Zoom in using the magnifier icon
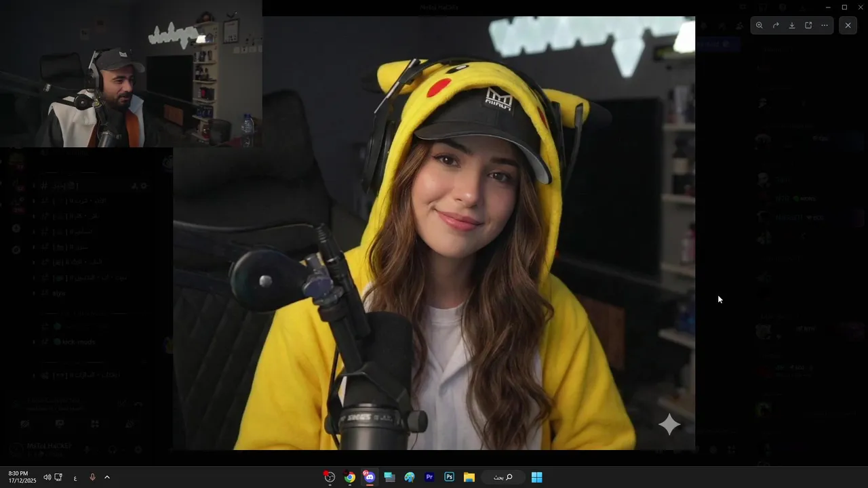The image size is (868, 488). [759, 26]
